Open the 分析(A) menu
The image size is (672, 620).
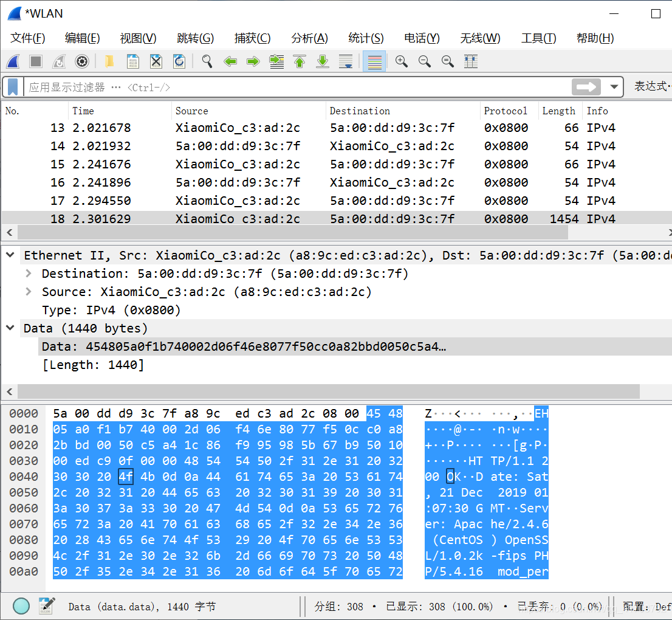click(309, 38)
